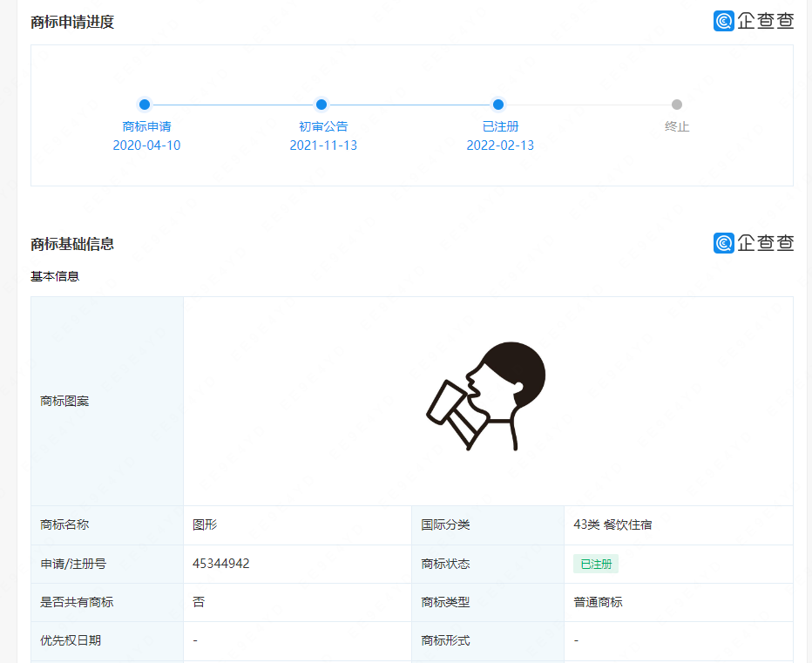Click the 商标申请进度 section heading
The image size is (812, 663).
tap(72, 22)
